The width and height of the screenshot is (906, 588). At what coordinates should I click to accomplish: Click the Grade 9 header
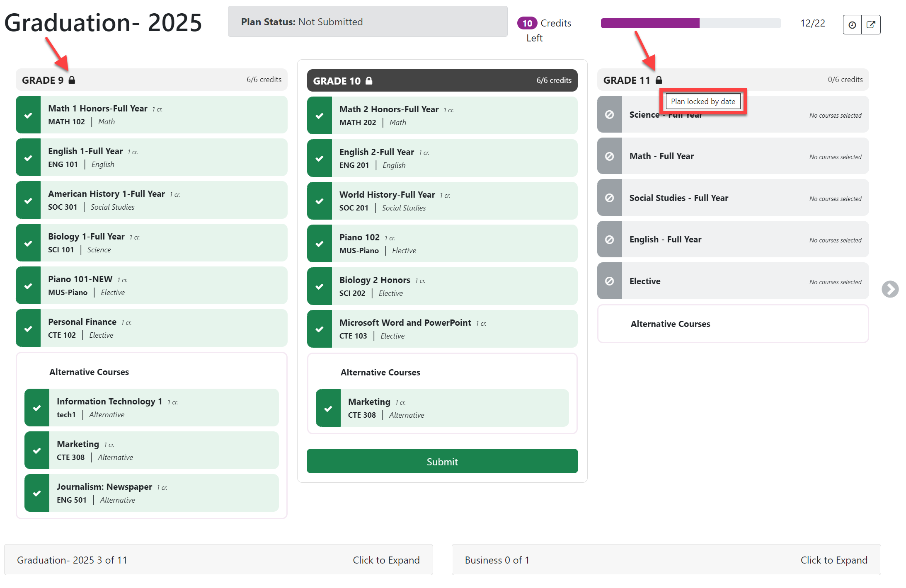(x=152, y=80)
